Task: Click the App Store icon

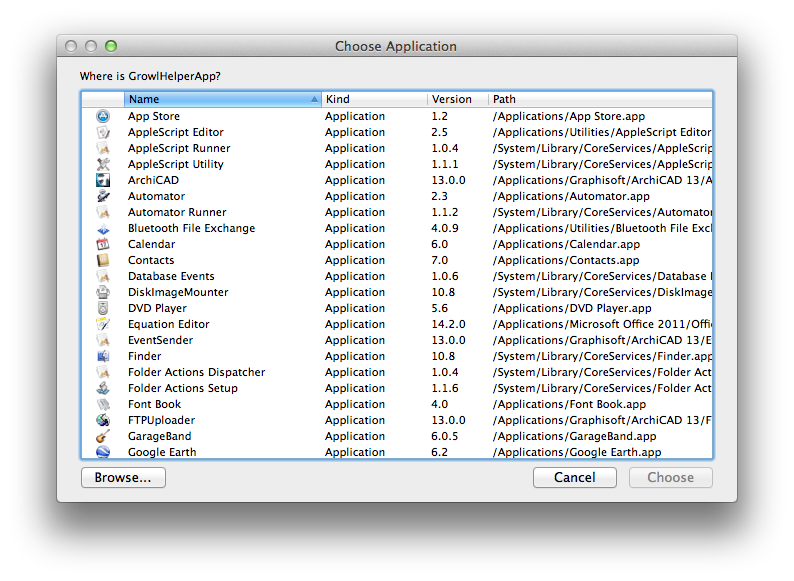Action: (x=103, y=116)
